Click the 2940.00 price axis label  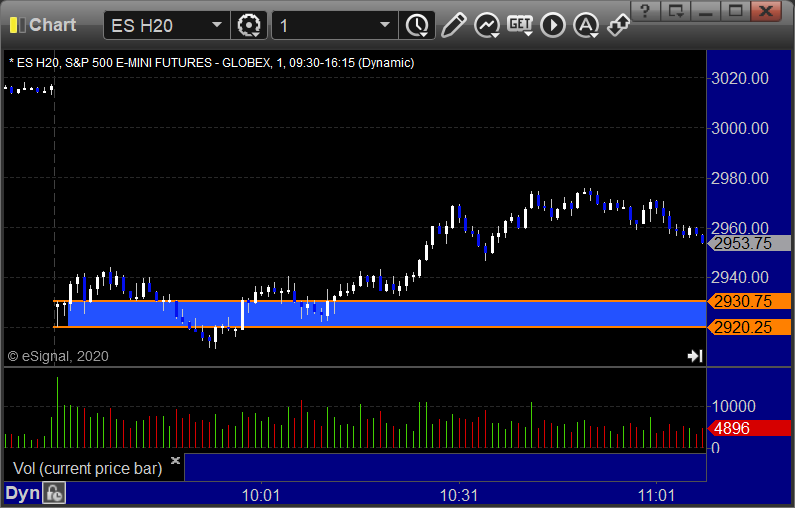(x=740, y=277)
